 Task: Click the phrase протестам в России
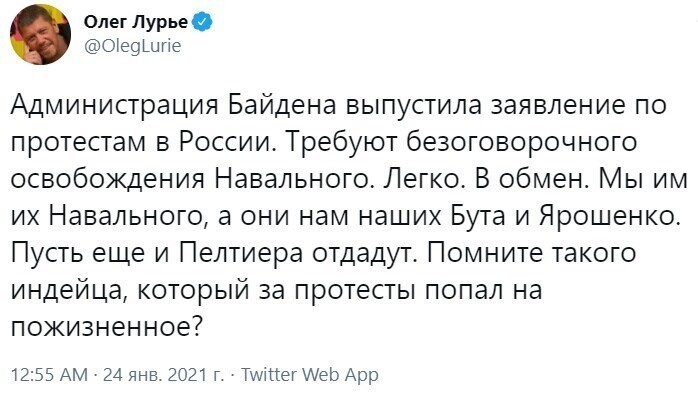click(141, 142)
